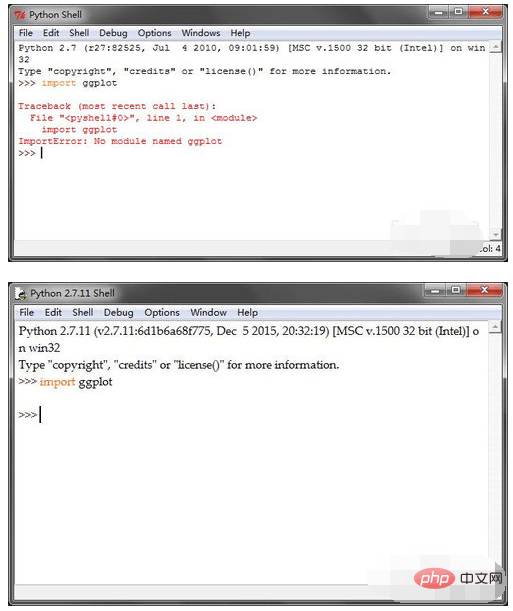Click the ImportError message line

pyautogui.click(x=120, y=141)
